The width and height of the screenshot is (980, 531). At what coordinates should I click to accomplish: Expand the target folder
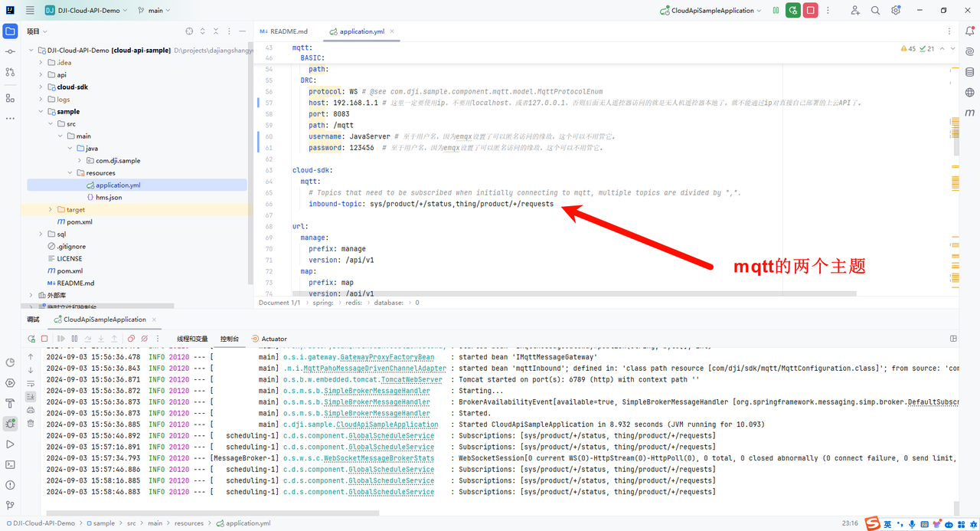(51, 210)
